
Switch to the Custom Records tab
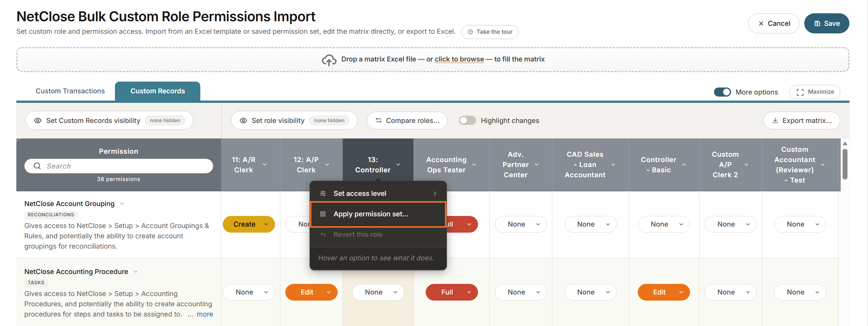(158, 91)
